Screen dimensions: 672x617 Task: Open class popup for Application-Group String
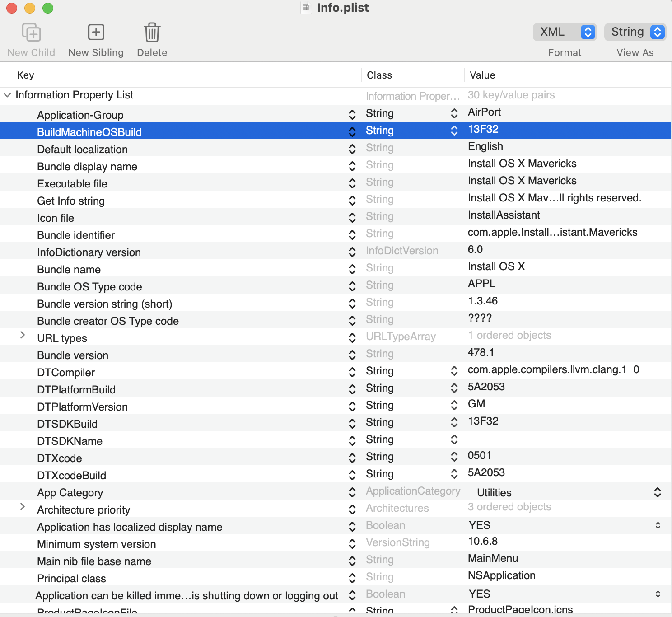pyautogui.click(x=454, y=113)
